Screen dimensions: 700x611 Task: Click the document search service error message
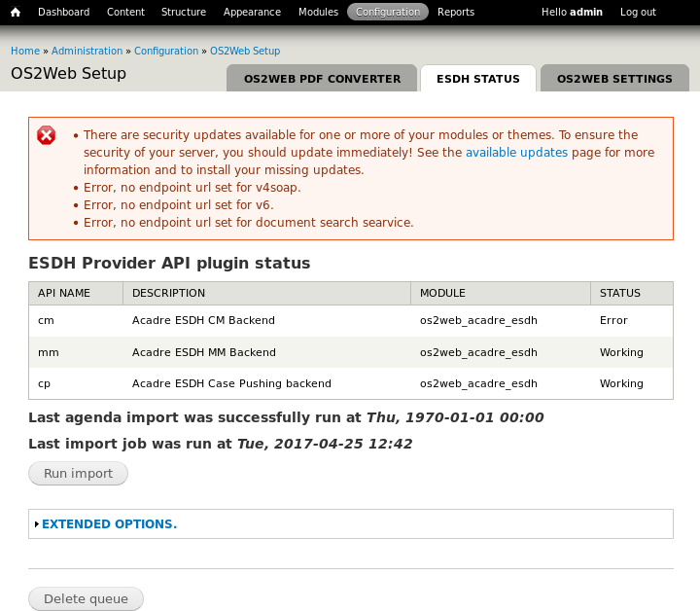click(x=248, y=223)
